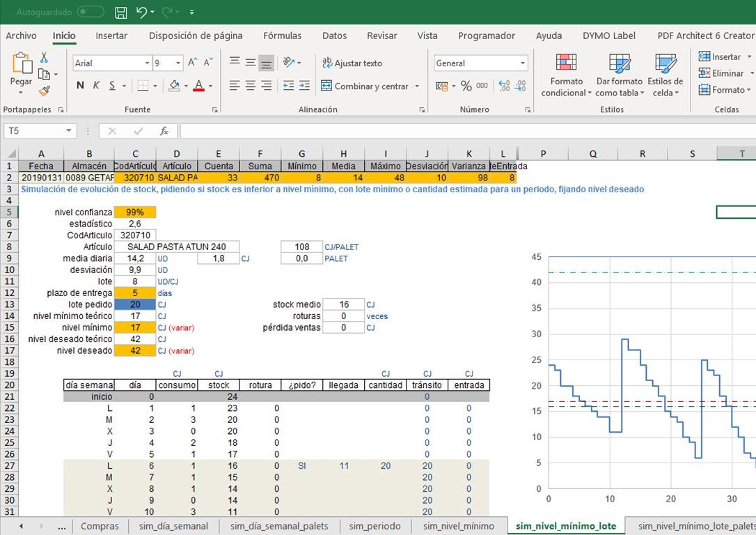Open the insert function fx button
This screenshot has height=535, width=756.
click(164, 131)
